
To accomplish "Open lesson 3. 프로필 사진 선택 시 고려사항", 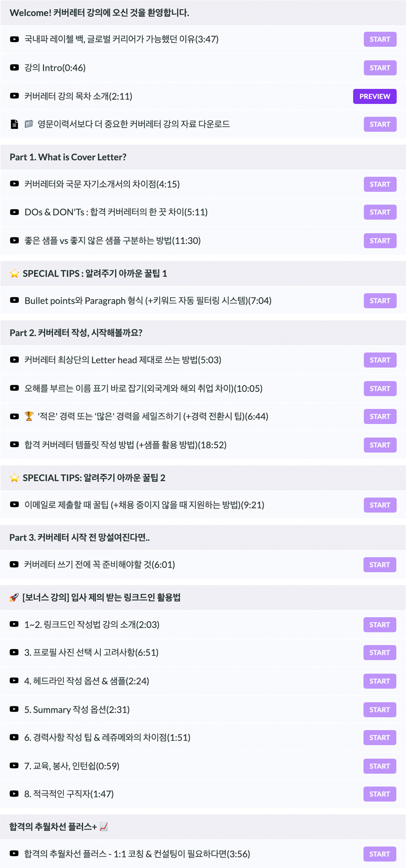I will (x=91, y=653).
